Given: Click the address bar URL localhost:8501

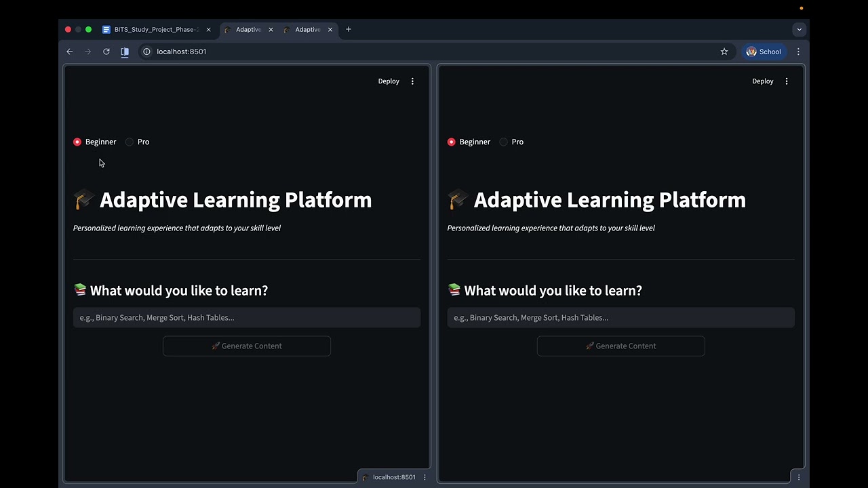Looking at the screenshot, I should (181, 52).
